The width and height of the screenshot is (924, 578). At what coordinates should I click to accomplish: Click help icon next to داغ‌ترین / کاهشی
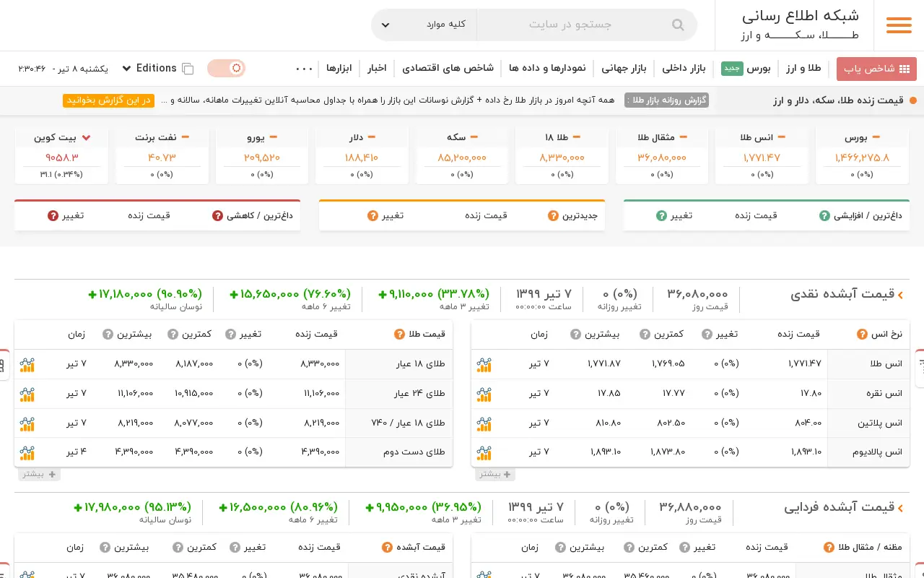point(217,215)
